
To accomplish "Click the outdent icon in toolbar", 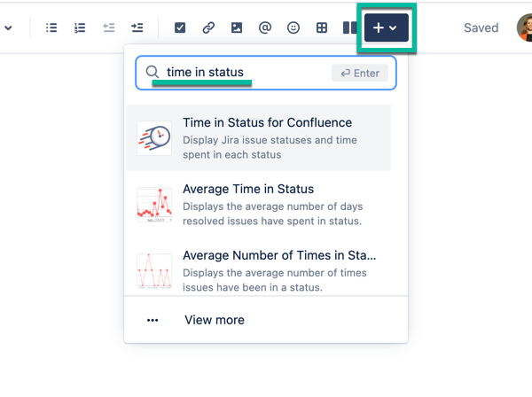I will (x=109, y=28).
